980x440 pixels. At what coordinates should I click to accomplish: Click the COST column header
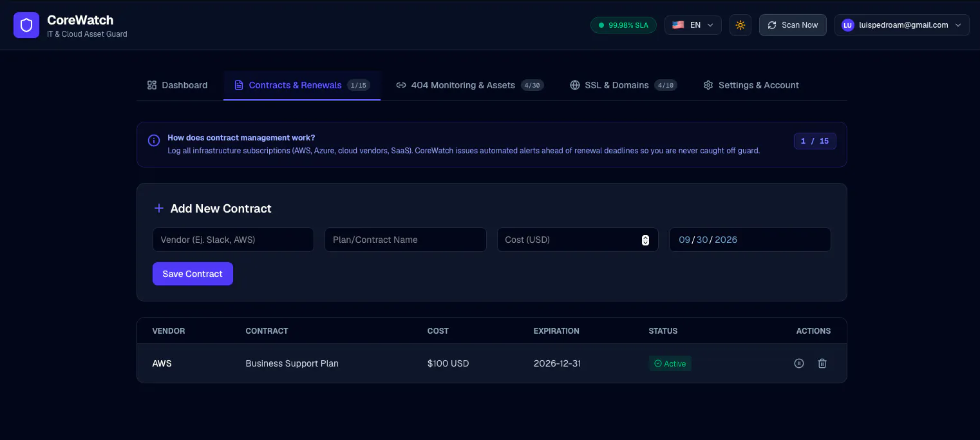(438, 331)
